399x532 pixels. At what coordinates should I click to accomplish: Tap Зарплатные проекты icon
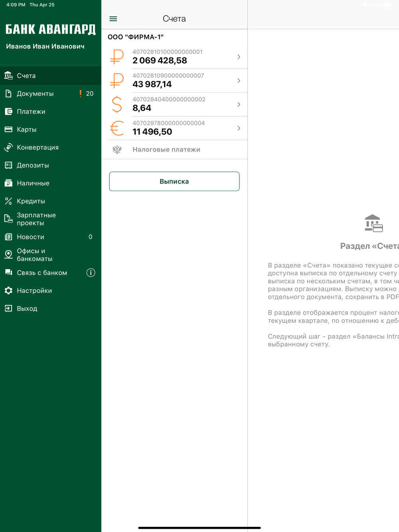[x=8, y=219]
